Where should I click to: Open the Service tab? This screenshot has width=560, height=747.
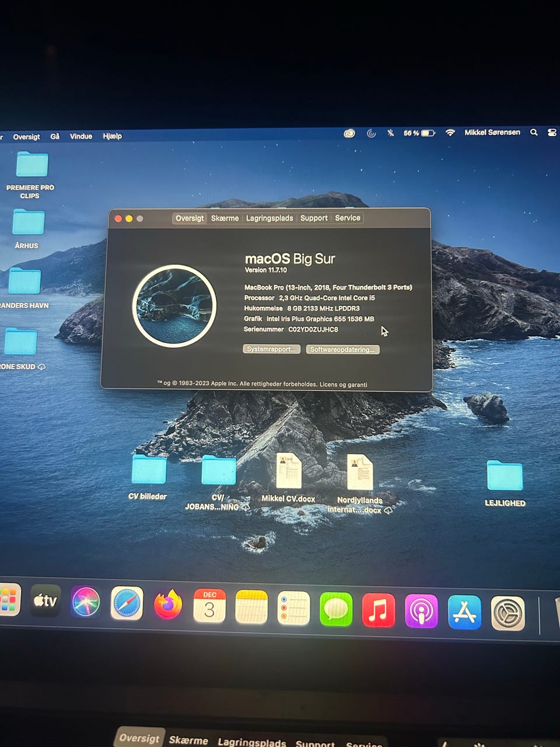[x=348, y=218]
